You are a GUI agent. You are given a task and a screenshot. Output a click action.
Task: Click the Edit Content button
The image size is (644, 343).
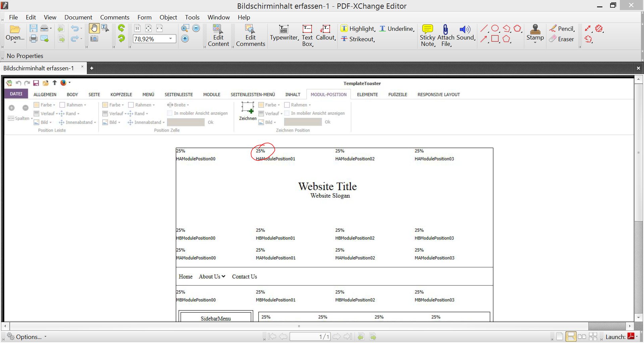(218, 35)
